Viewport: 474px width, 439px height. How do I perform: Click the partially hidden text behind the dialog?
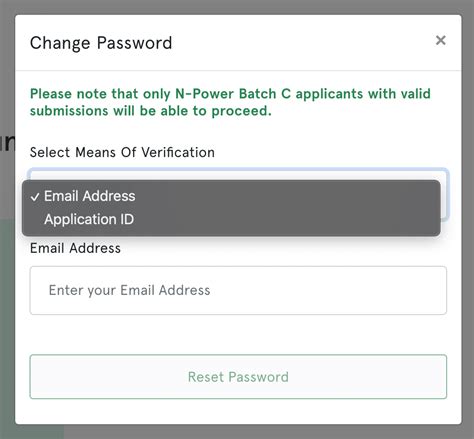point(7,143)
